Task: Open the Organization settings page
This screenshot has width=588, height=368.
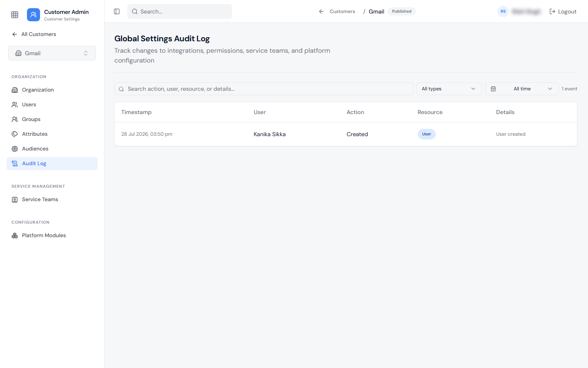Action: 52,90
